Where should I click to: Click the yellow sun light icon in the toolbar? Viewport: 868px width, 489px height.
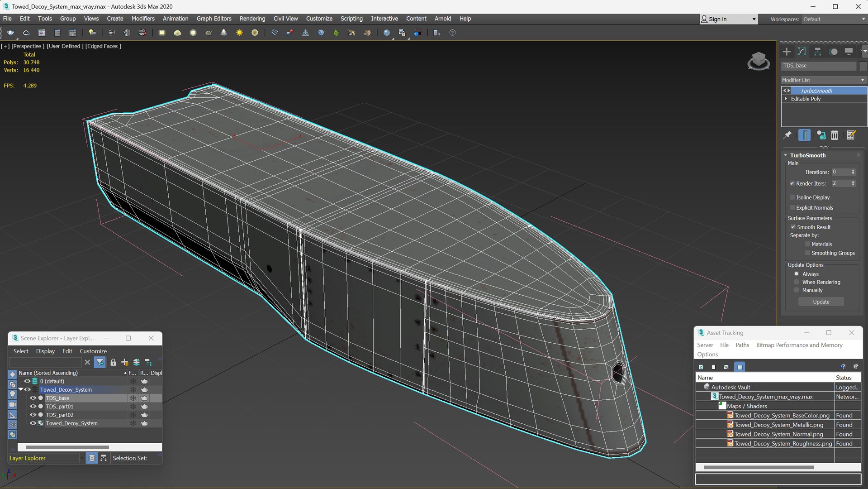tap(239, 33)
